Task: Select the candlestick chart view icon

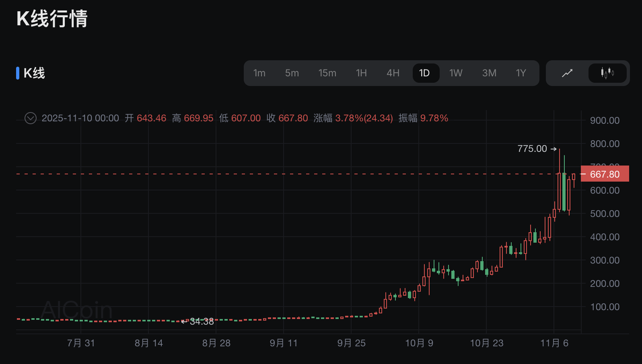Action: click(607, 73)
